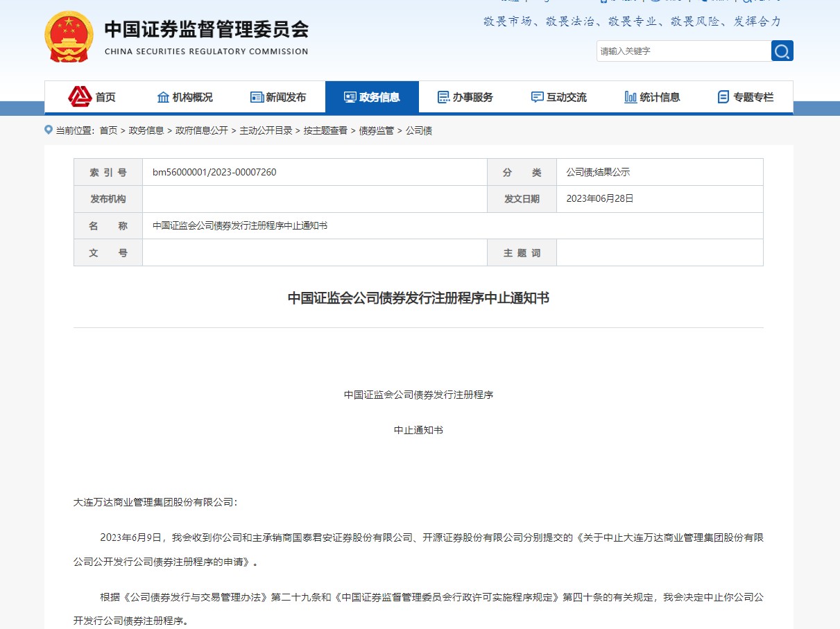Click the location pin icon before 当前位置
This screenshot has width=840, height=629.
[x=49, y=130]
